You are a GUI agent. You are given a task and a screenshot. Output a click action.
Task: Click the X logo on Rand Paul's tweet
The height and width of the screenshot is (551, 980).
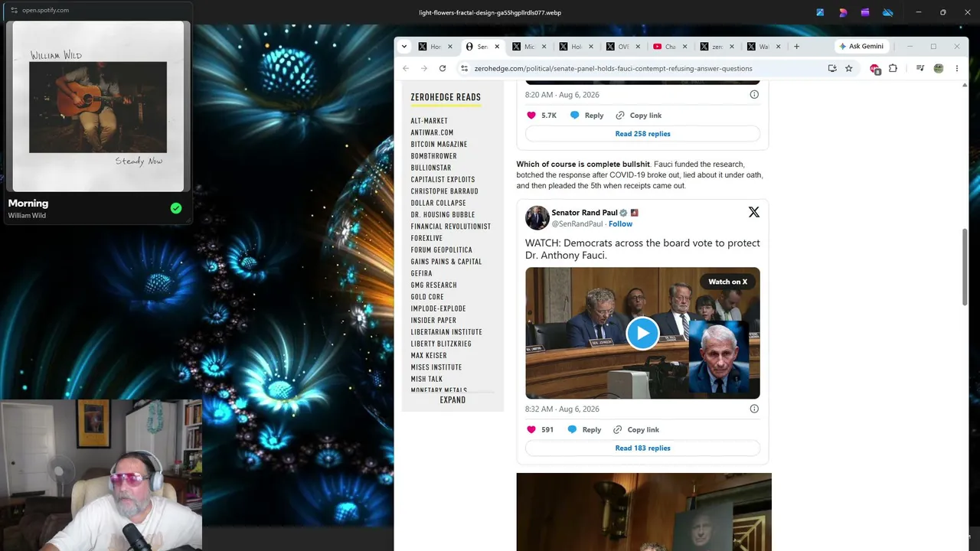pyautogui.click(x=754, y=212)
